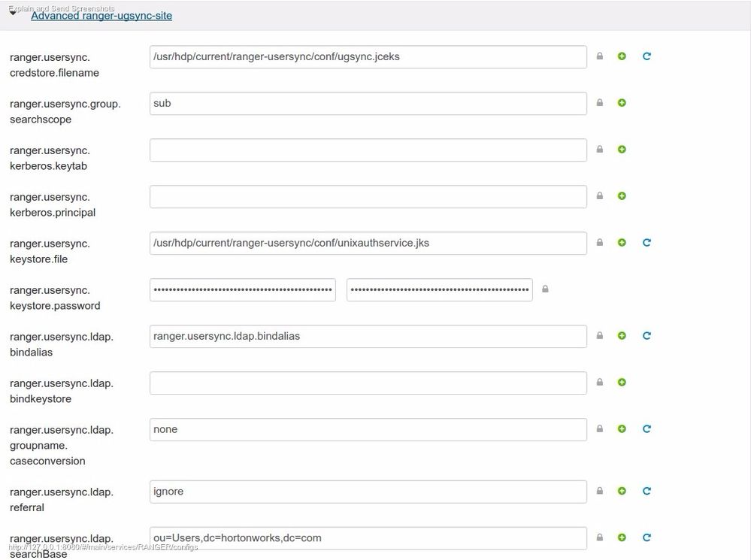The height and width of the screenshot is (560, 751).
Task: Click green plus icon beside group.searchscope field
Action: pos(622,103)
